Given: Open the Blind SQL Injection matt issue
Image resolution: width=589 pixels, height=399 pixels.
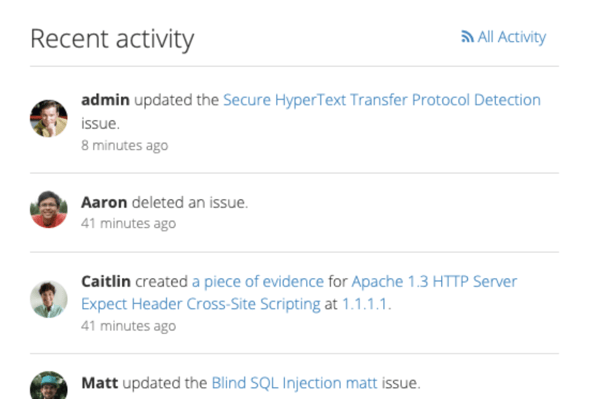Looking at the screenshot, I should click(x=294, y=383).
